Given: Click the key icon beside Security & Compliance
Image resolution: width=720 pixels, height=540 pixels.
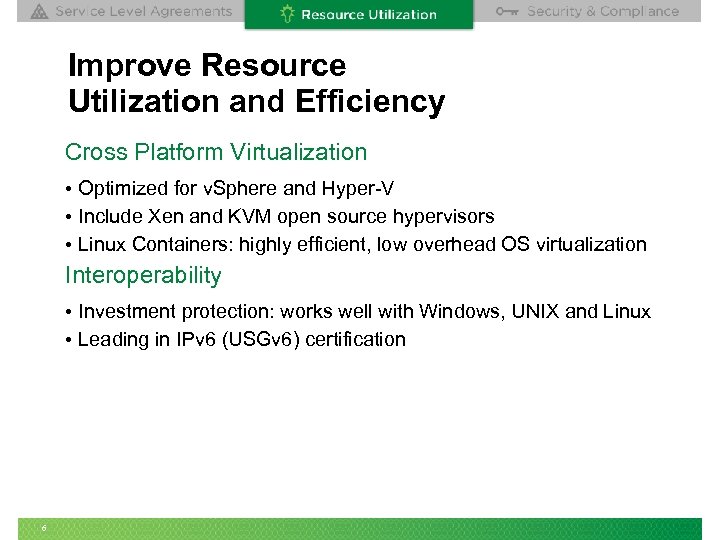Looking at the screenshot, I should pos(507,11).
